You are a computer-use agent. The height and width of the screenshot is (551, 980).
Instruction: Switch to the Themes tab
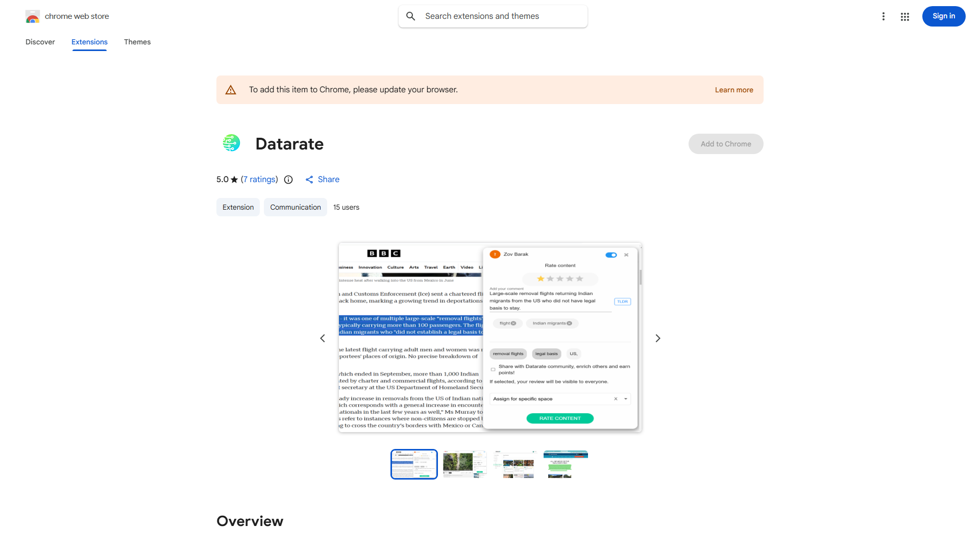137,42
